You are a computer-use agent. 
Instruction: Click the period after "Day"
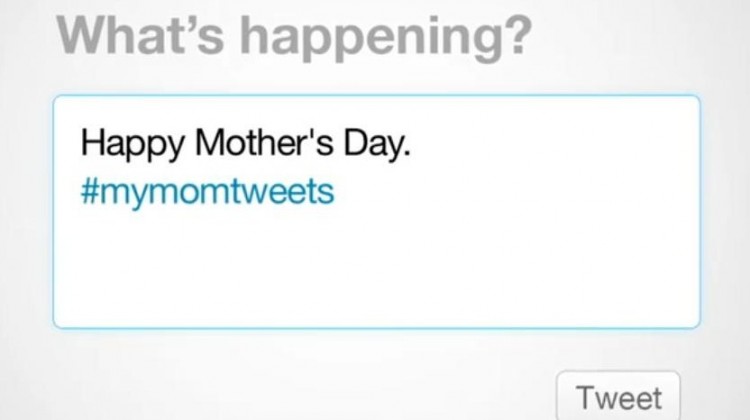coord(407,152)
